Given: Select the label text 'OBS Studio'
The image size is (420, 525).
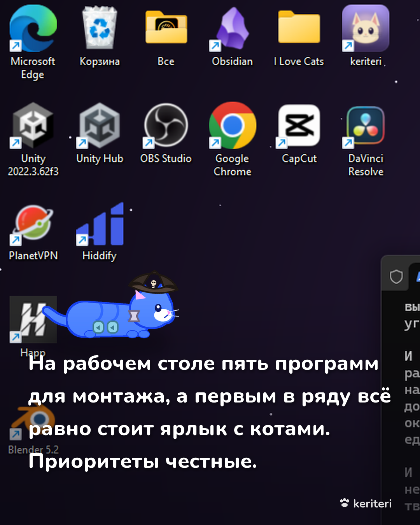Looking at the screenshot, I should coord(166,159).
